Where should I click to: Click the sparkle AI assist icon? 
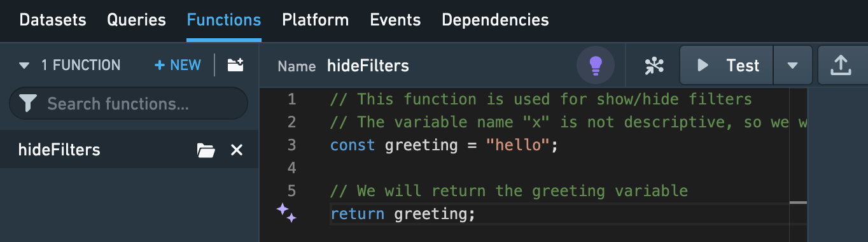tap(286, 213)
